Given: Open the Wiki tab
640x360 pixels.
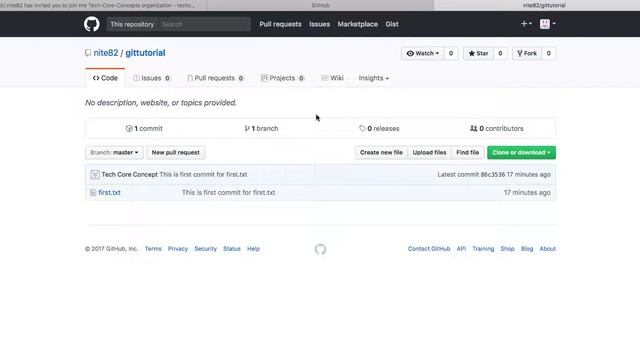Looking at the screenshot, I should 332,78.
